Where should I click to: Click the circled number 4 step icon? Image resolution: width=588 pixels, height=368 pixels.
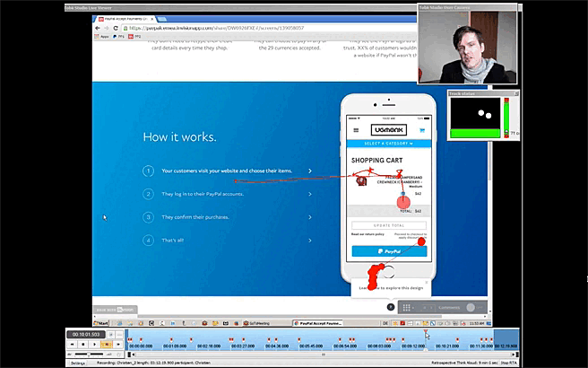tap(148, 241)
